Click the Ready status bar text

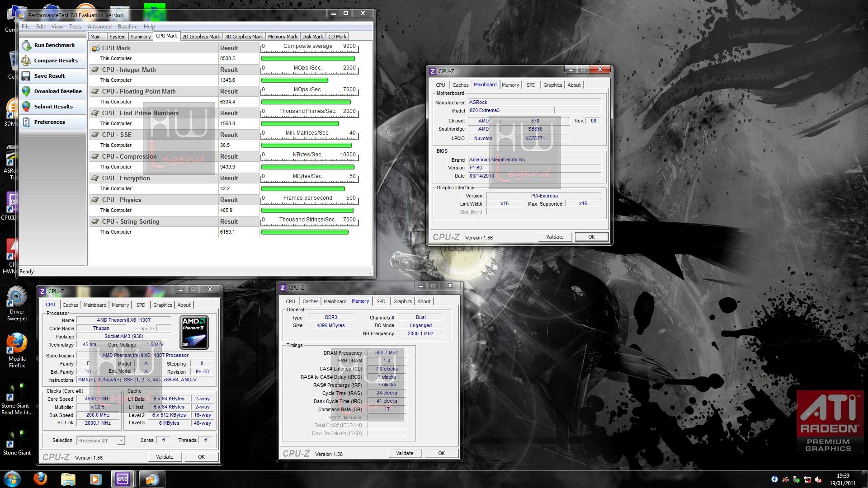click(27, 272)
